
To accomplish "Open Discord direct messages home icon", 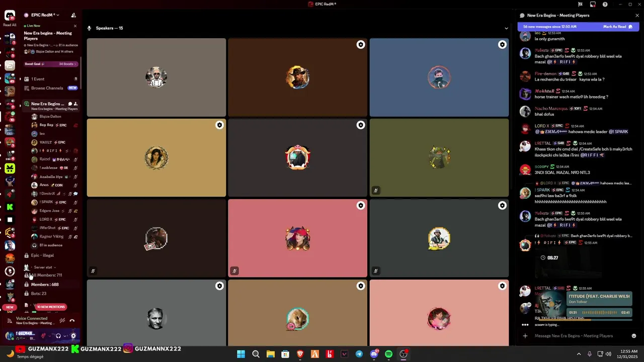I will click(x=10, y=15).
